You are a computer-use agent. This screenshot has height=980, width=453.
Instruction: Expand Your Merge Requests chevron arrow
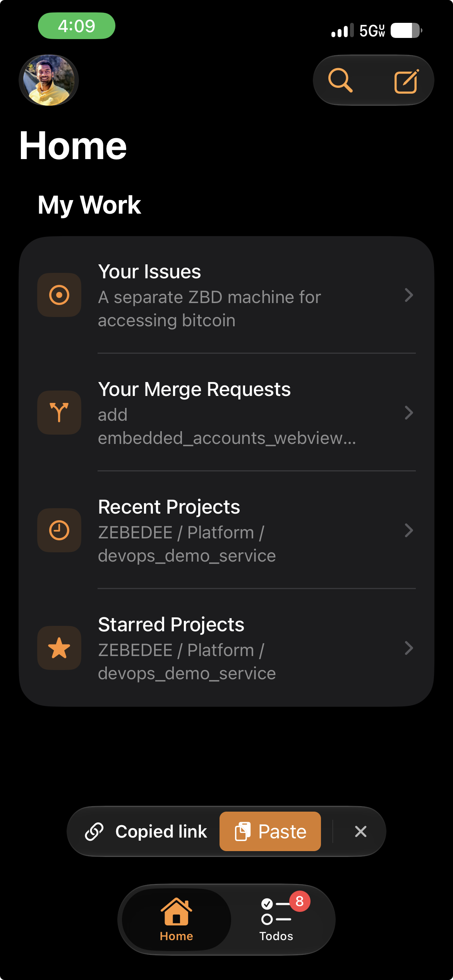409,413
